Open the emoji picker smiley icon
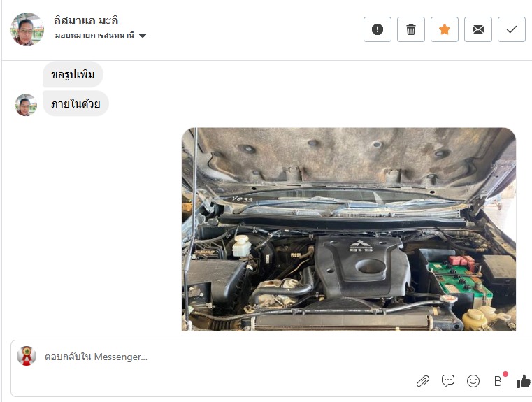The image size is (532, 402). pos(473,381)
